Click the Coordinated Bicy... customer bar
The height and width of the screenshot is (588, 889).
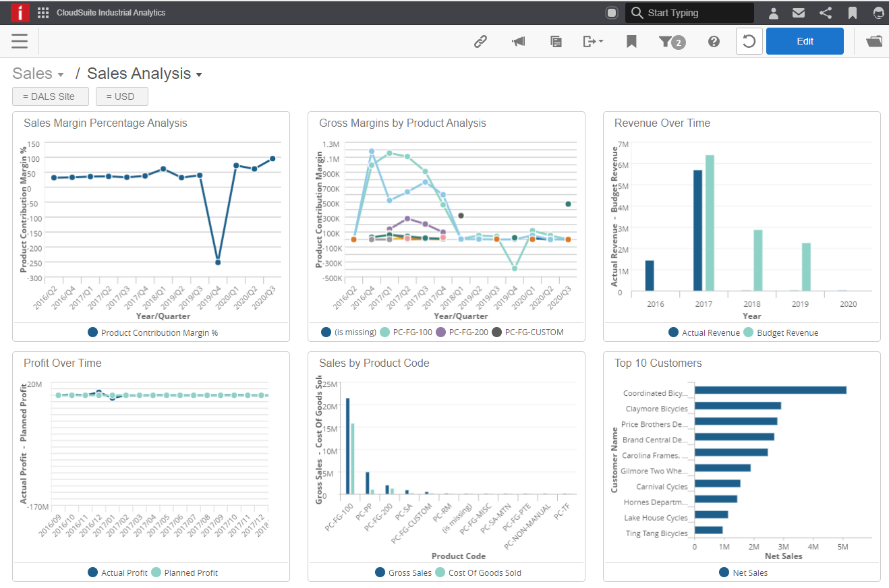(770, 390)
